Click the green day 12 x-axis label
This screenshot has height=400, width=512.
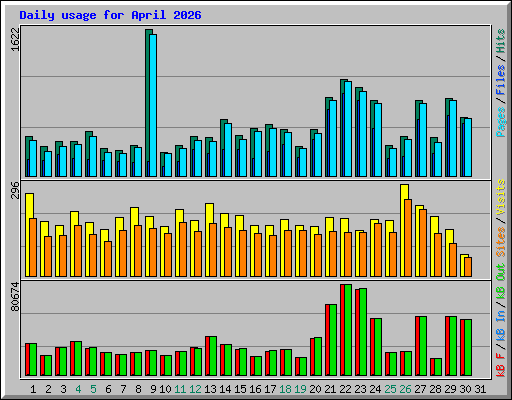195,389
